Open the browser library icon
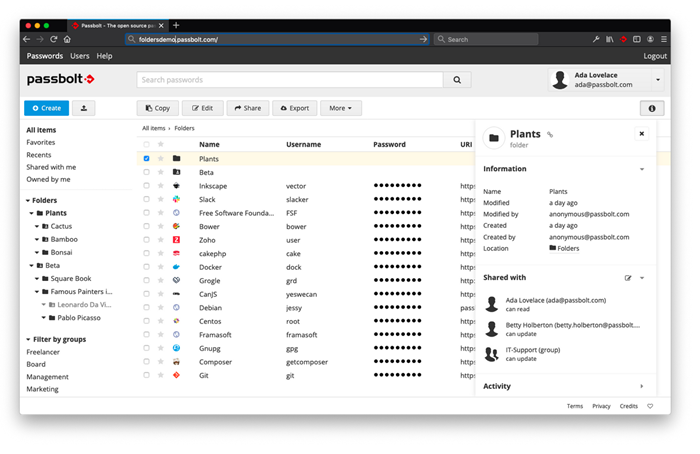This screenshot has height=454, width=700. click(x=609, y=39)
